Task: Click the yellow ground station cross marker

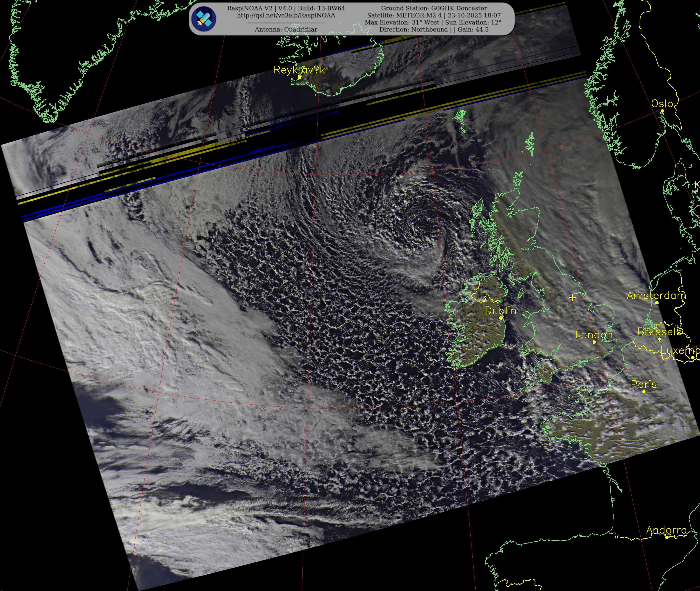Action: click(x=572, y=297)
